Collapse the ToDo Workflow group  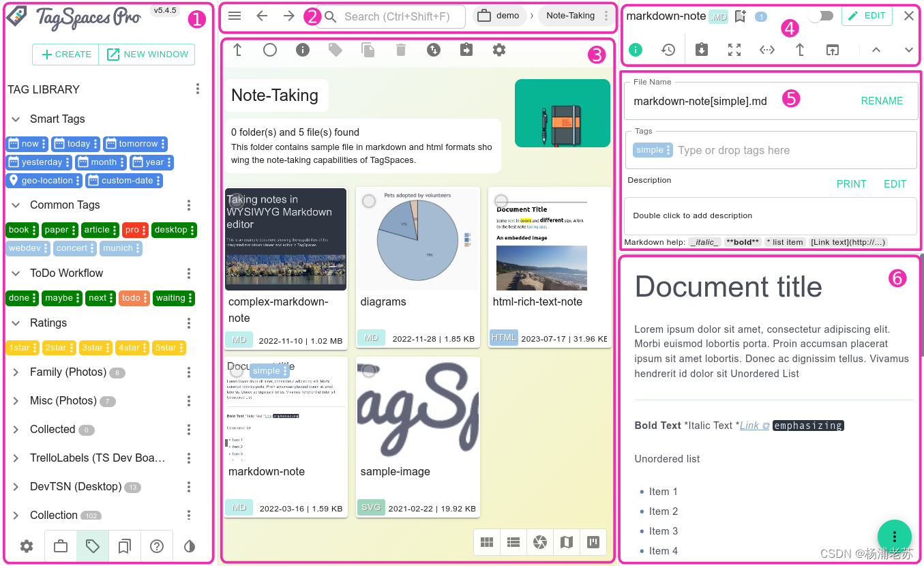coord(16,273)
